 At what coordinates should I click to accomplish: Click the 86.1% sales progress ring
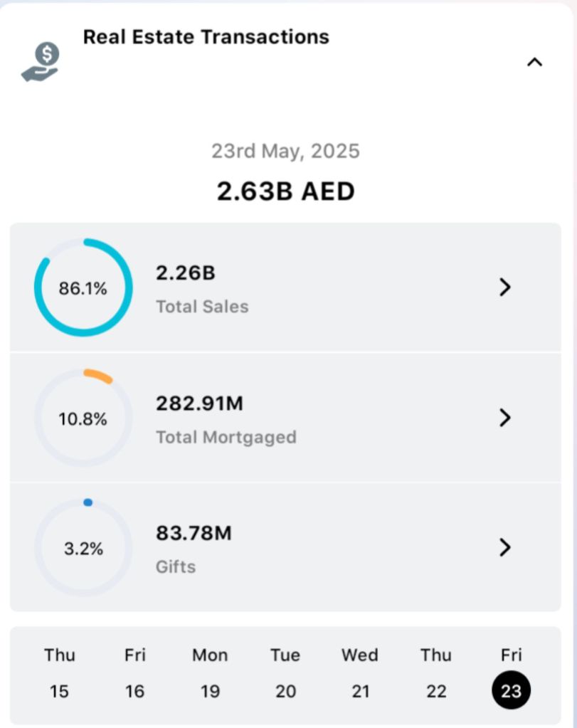pos(83,287)
